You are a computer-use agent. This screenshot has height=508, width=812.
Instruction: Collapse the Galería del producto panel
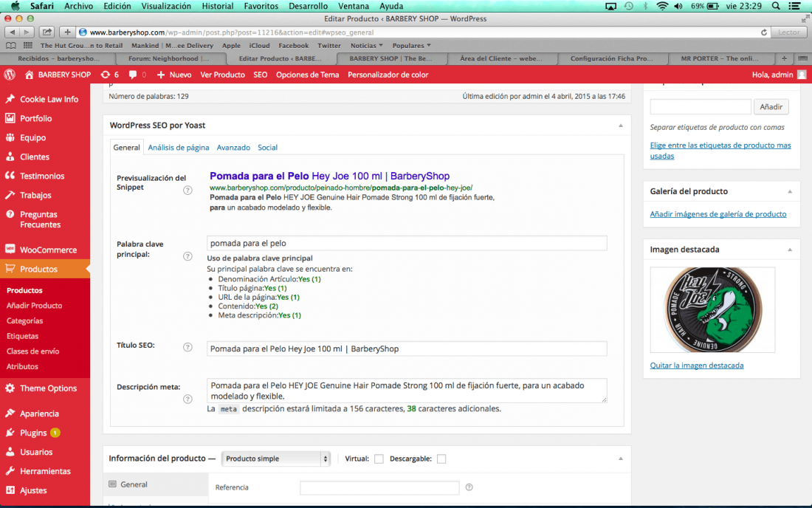coord(790,191)
